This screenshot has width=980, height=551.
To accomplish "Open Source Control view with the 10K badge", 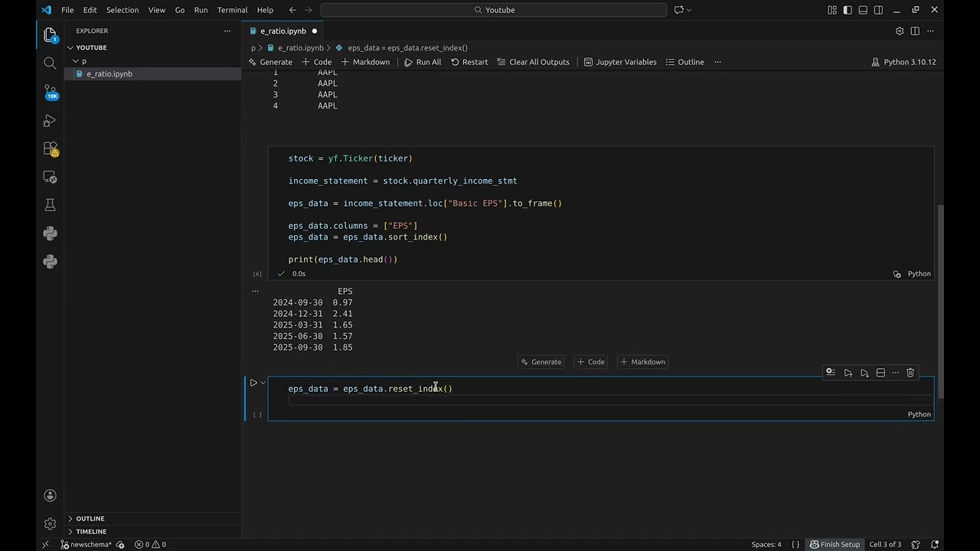I will coord(50,92).
